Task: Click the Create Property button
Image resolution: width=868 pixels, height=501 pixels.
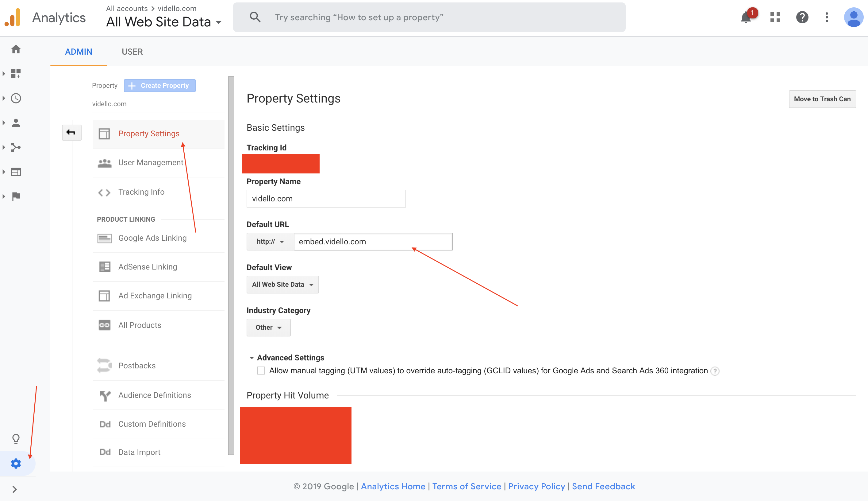Action: point(159,85)
